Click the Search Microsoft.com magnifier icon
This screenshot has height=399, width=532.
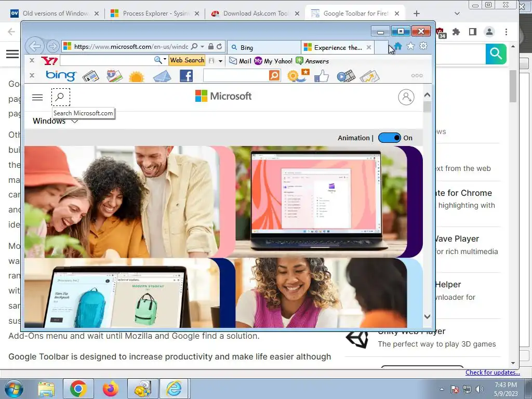pos(60,97)
